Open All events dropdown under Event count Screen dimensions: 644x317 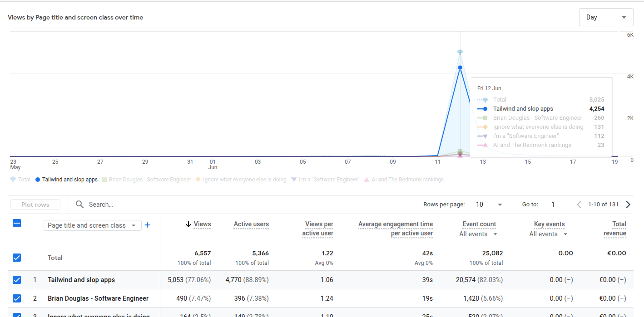[x=478, y=234]
